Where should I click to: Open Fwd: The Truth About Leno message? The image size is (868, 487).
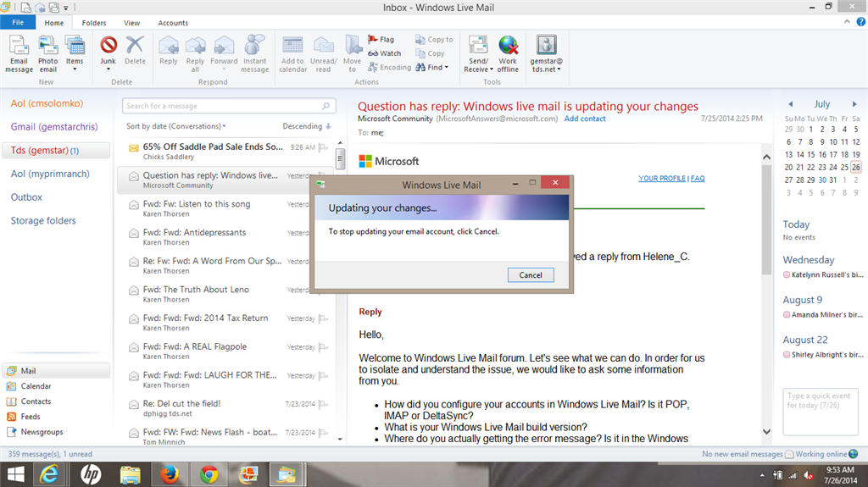(225, 294)
